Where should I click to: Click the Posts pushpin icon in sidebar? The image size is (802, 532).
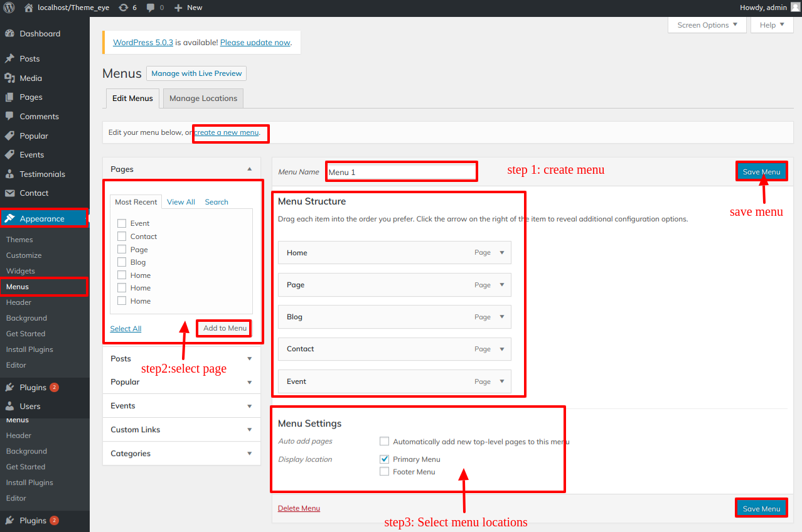coord(9,59)
